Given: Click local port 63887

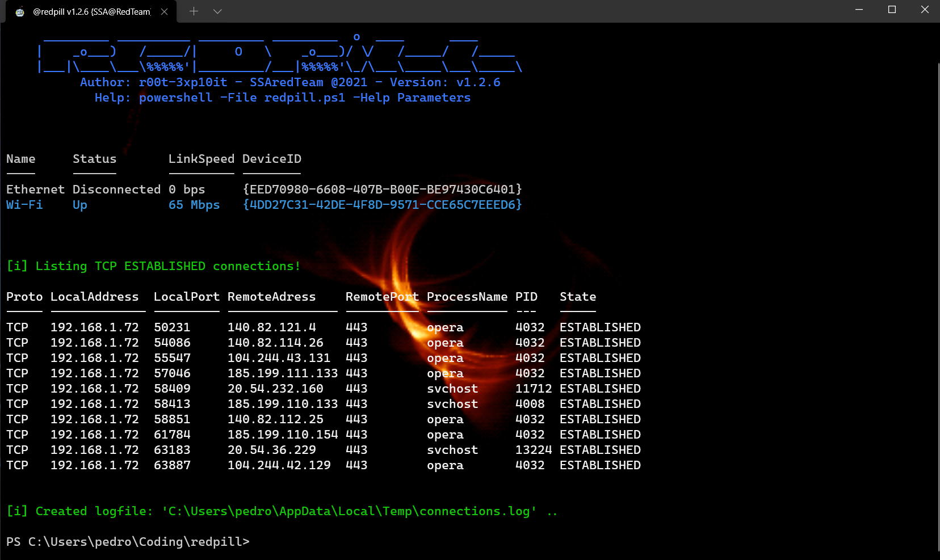Looking at the screenshot, I should [x=172, y=465].
